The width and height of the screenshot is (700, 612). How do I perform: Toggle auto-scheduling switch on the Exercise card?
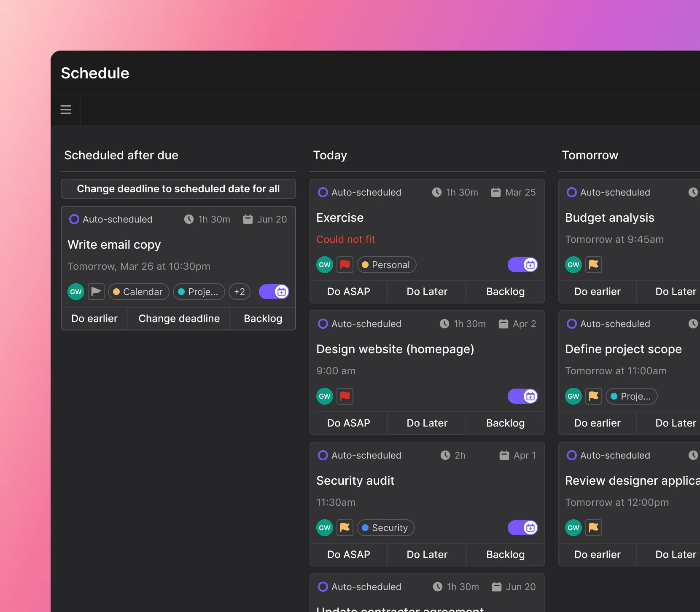point(523,265)
